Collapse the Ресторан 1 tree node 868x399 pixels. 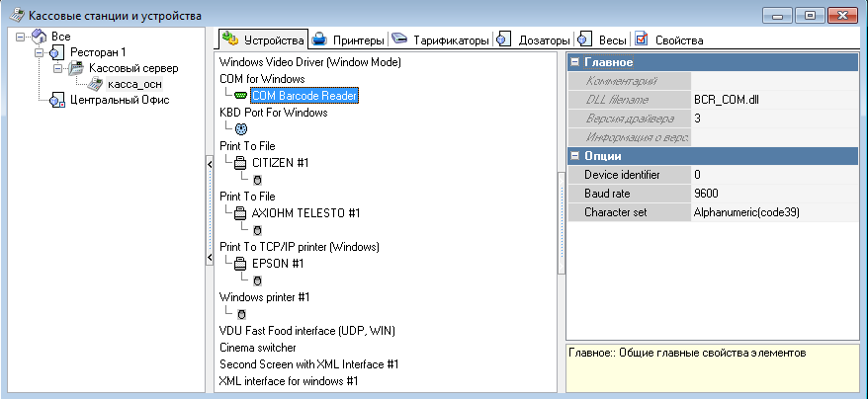coord(40,52)
